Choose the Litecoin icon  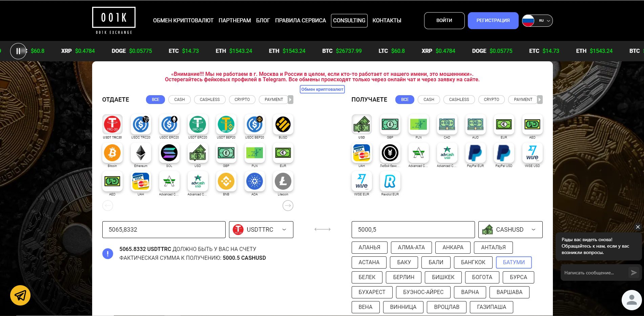click(283, 181)
